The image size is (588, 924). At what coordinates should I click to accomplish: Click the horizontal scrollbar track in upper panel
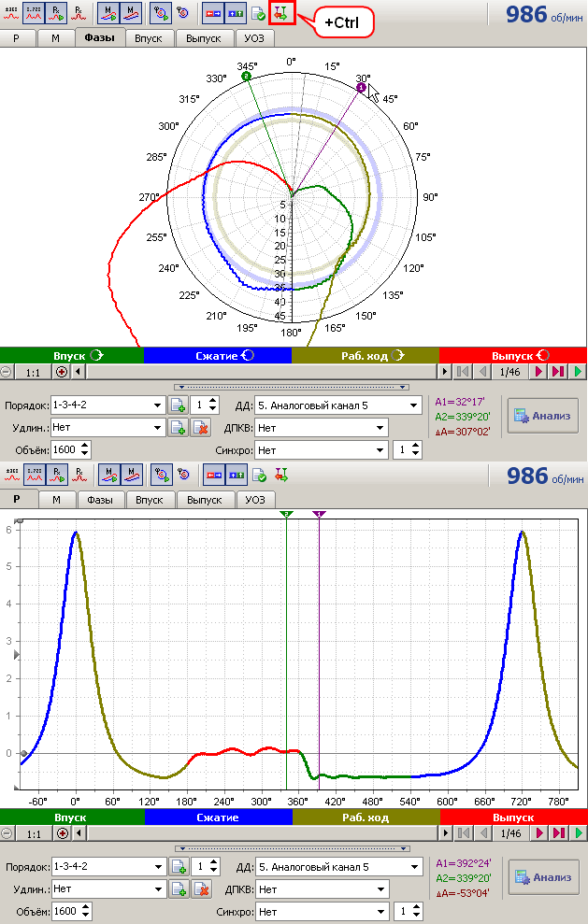click(x=262, y=372)
